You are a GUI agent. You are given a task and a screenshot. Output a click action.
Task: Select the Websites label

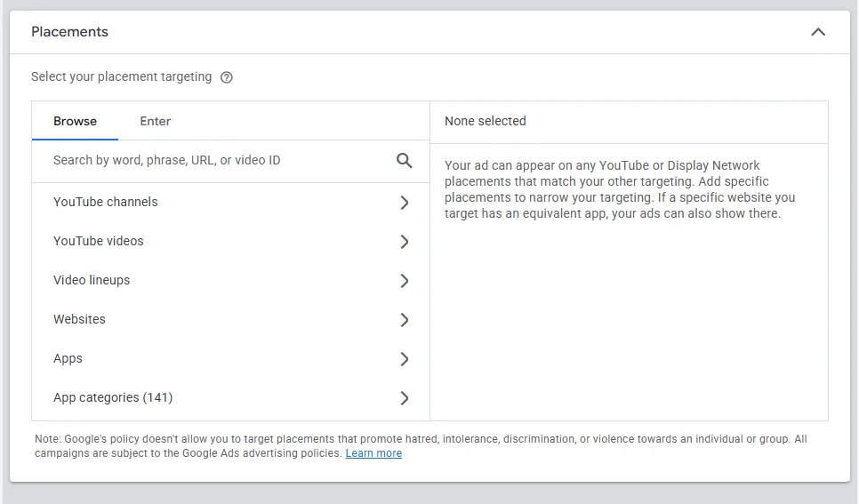79,319
